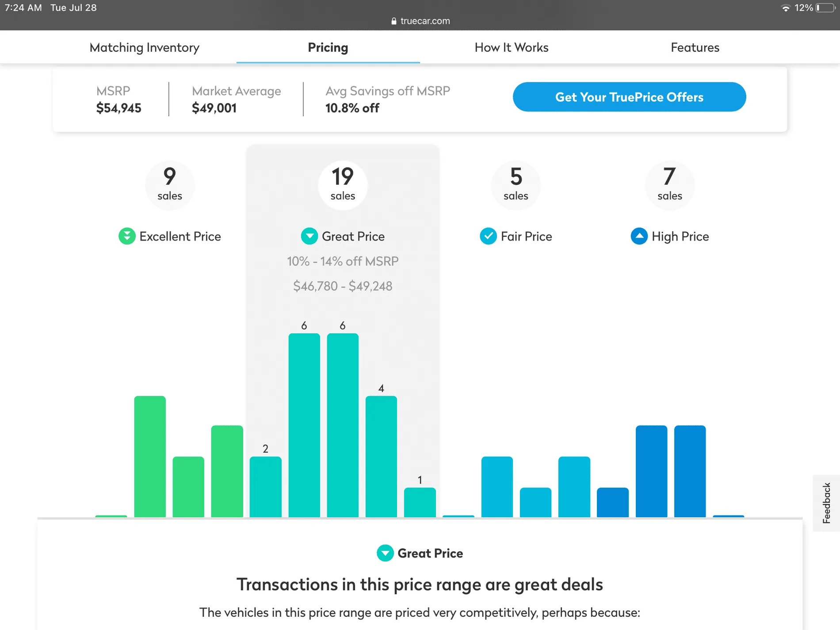
Task: Tap the battery icon in the status bar
Action: [x=826, y=8]
